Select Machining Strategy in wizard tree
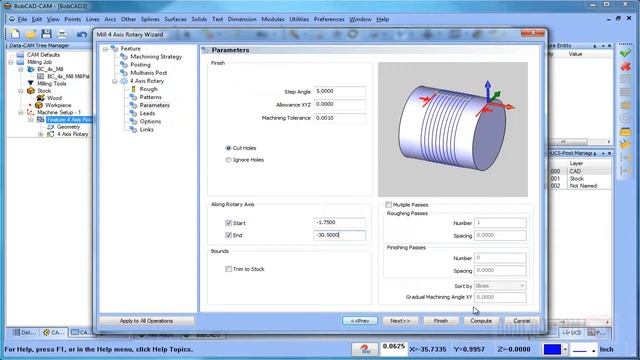The image size is (640, 360). pos(156,57)
